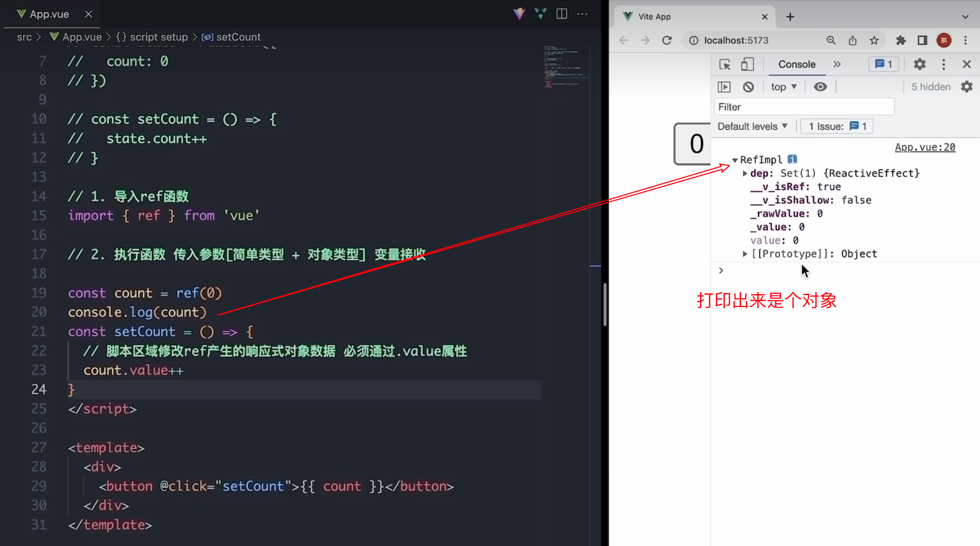Click the console.log(count) code line

[x=137, y=312]
